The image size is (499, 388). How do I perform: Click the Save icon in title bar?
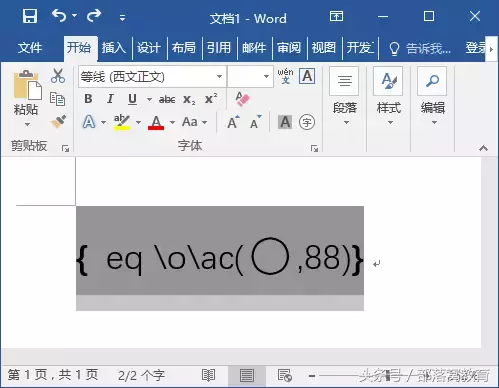pos(30,16)
